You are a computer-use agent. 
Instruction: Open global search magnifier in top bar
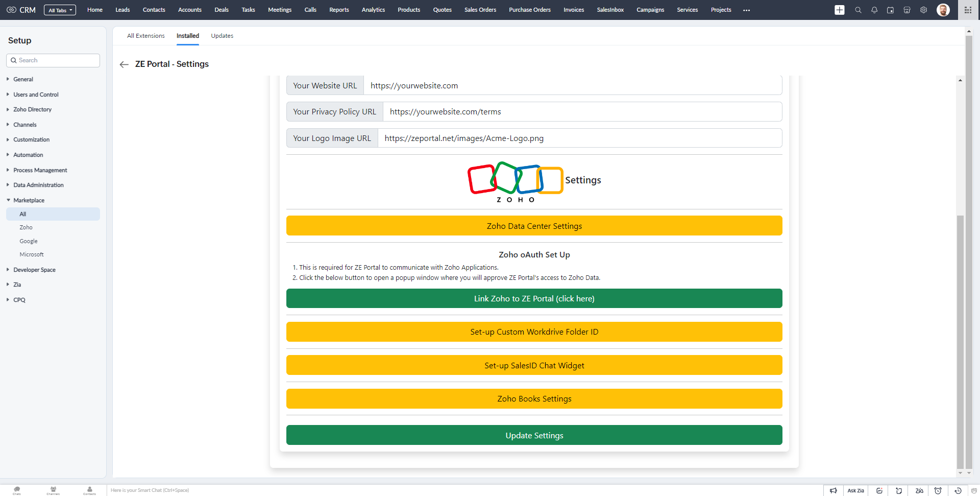pos(858,10)
